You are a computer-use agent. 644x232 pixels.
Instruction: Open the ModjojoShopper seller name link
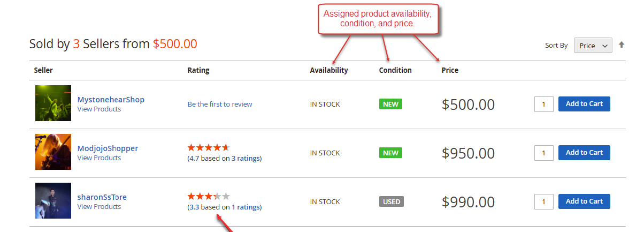coord(108,148)
